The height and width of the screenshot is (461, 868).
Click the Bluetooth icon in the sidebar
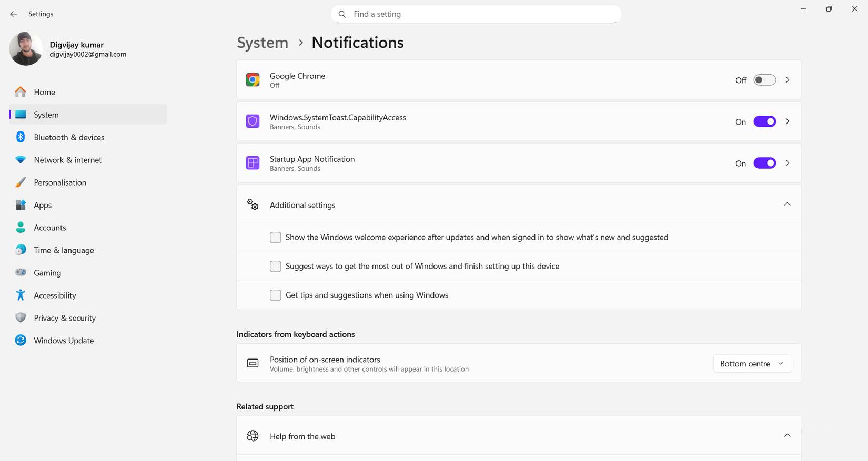(21, 137)
